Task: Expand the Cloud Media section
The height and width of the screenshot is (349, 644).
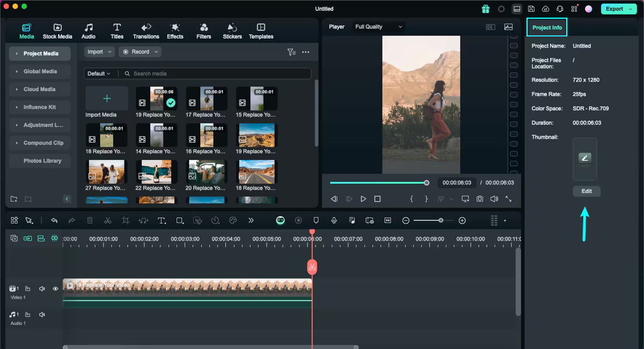Action: tap(40, 90)
